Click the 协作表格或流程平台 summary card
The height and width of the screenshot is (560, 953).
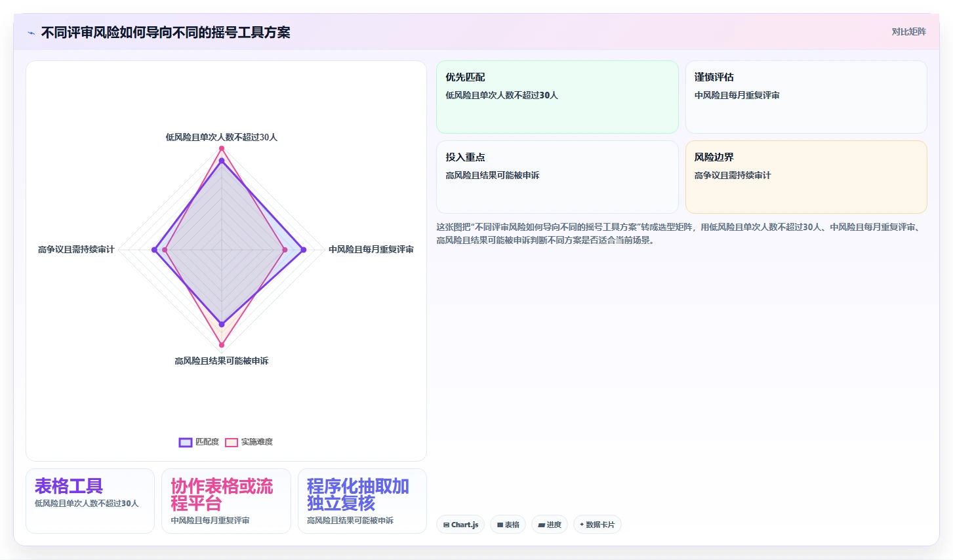coord(226,501)
